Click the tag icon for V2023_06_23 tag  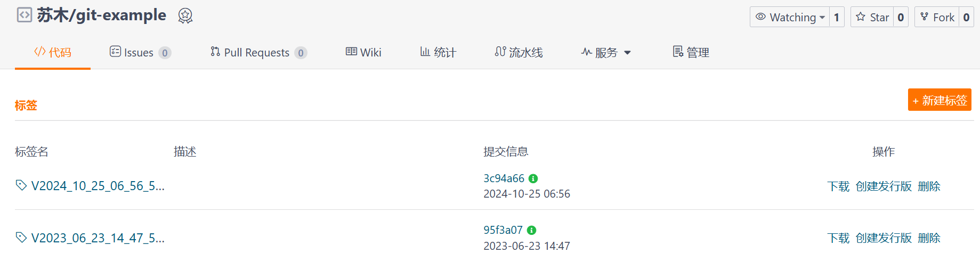(21, 238)
